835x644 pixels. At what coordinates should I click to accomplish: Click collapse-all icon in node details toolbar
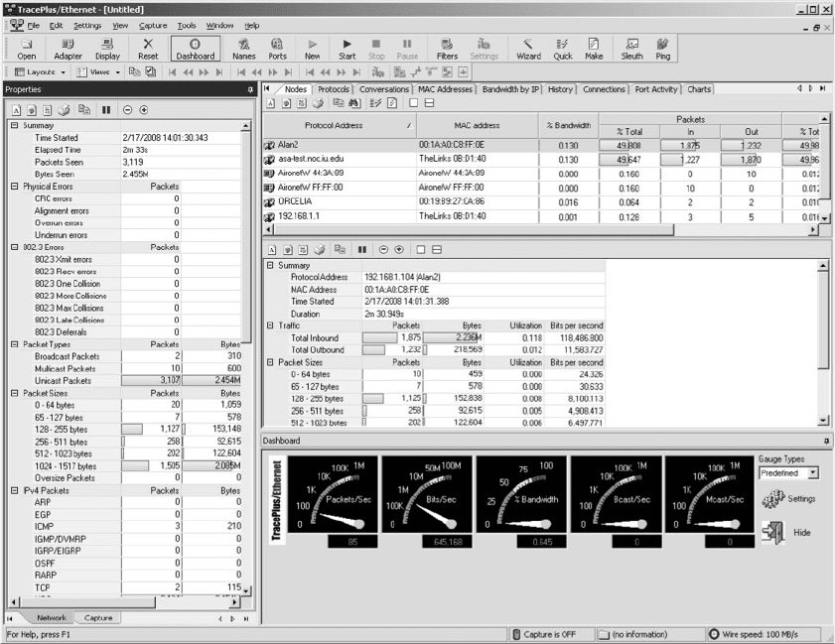383,250
